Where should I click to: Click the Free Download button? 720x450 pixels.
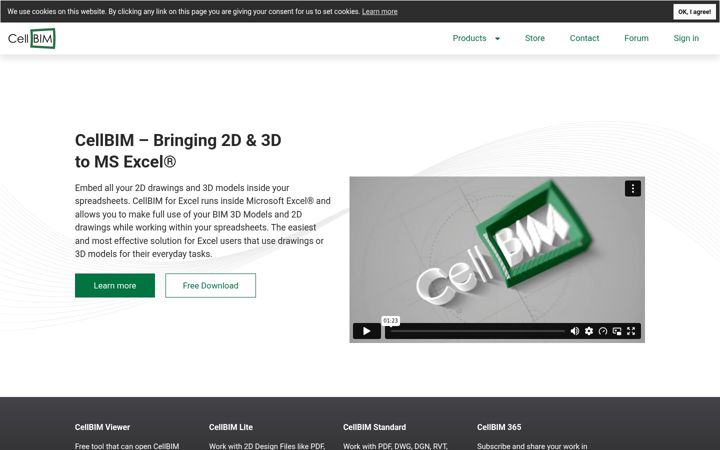point(210,286)
